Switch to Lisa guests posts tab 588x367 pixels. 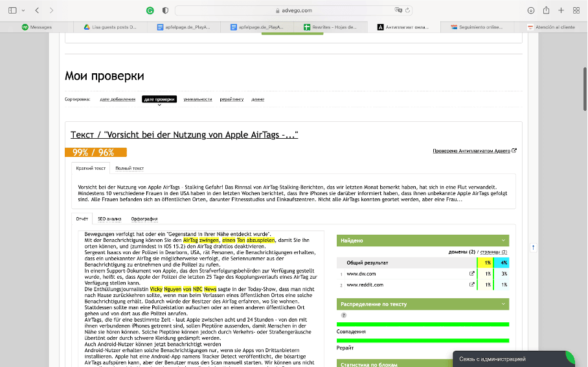click(110, 27)
